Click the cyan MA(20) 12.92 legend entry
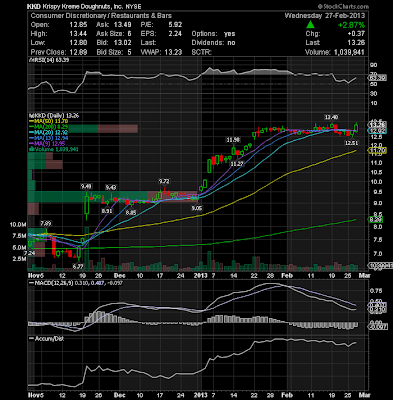The image size is (393, 400). [x=49, y=132]
